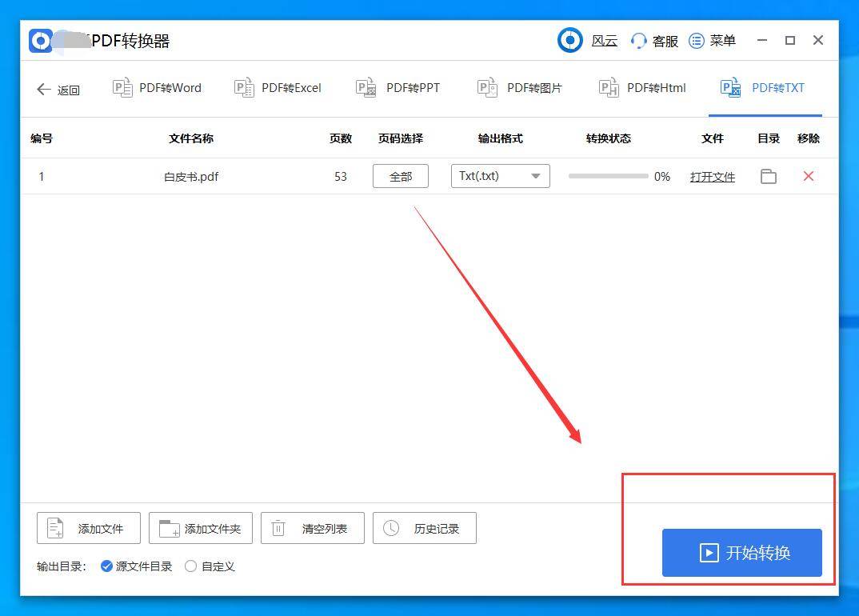Click the 历史记录 button label
The image size is (859, 616).
(437, 529)
